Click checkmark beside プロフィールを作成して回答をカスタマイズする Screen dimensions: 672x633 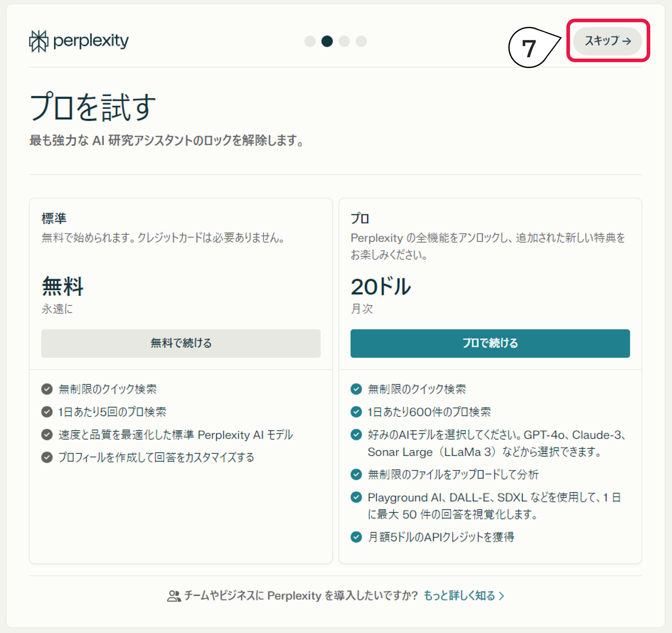click(47, 457)
